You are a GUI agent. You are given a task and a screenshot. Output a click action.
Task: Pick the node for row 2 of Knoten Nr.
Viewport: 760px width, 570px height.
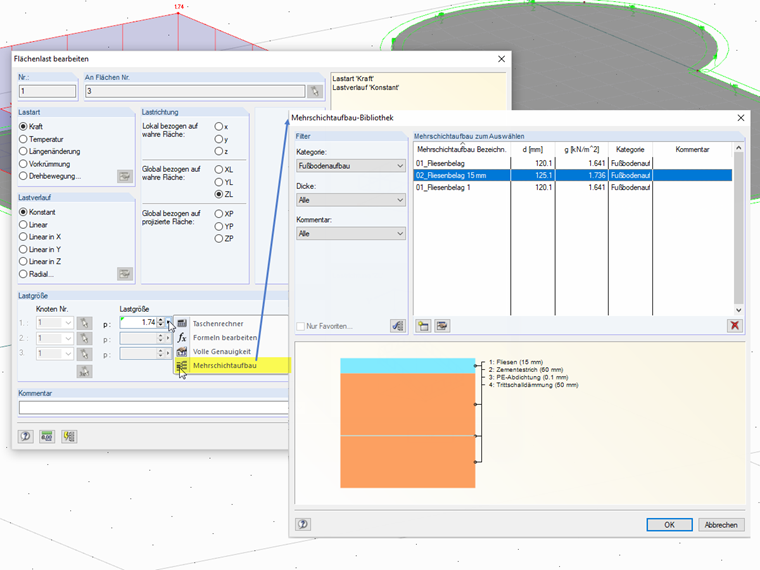tap(84, 338)
